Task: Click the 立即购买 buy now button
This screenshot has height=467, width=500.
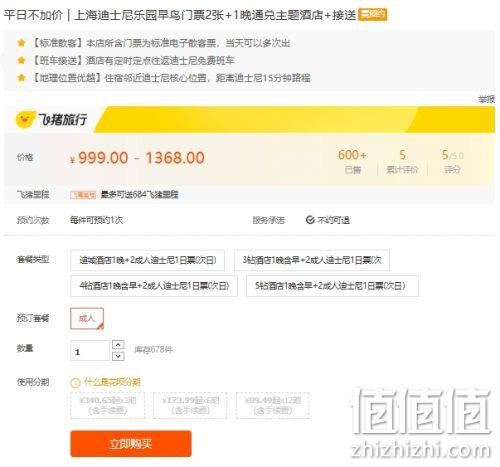Action: 131,444
